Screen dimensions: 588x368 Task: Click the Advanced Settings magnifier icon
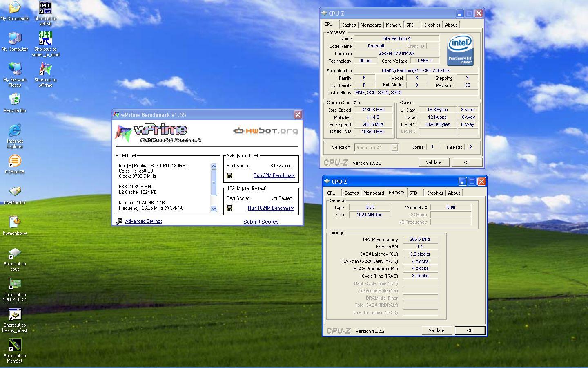[x=119, y=221]
